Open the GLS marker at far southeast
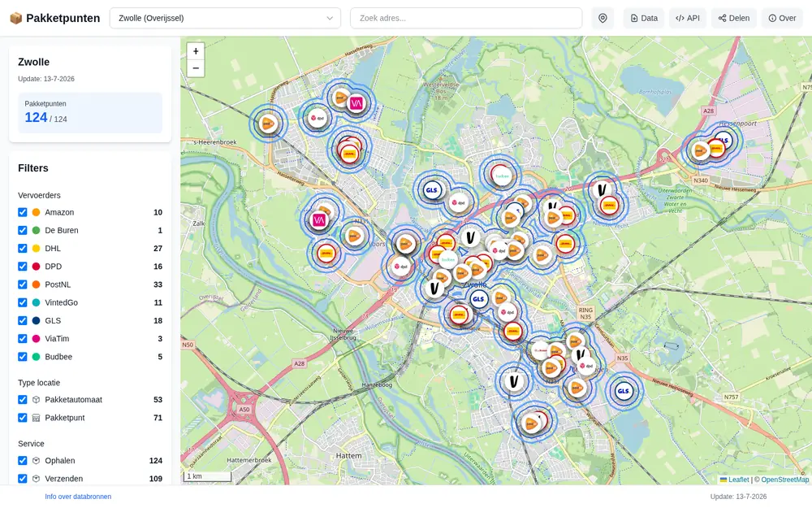 click(623, 392)
